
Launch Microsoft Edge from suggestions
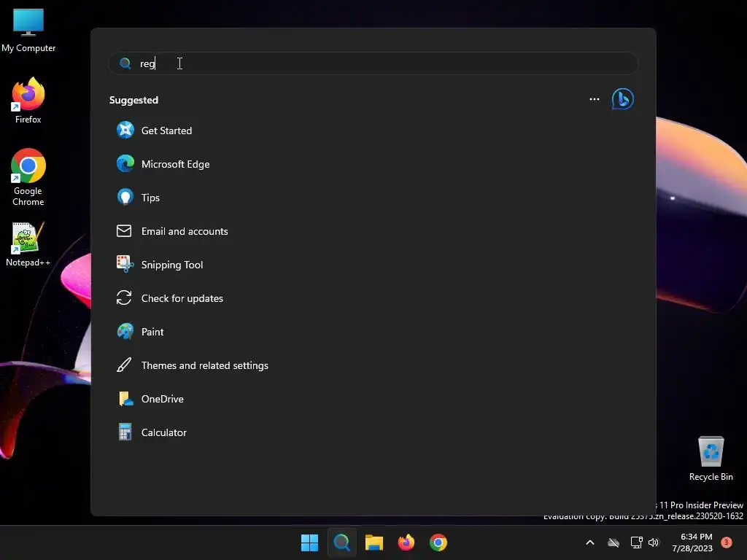click(125, 164)
